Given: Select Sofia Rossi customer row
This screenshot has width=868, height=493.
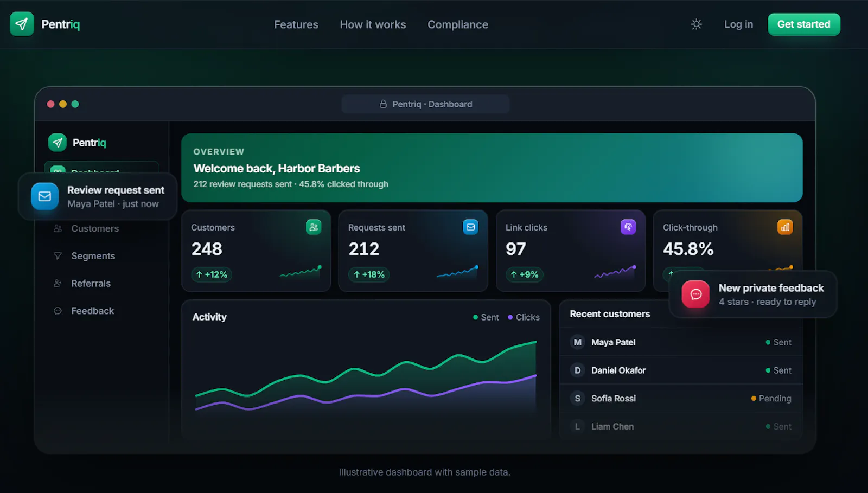Looking at the screenshot, I should point(681,398).
